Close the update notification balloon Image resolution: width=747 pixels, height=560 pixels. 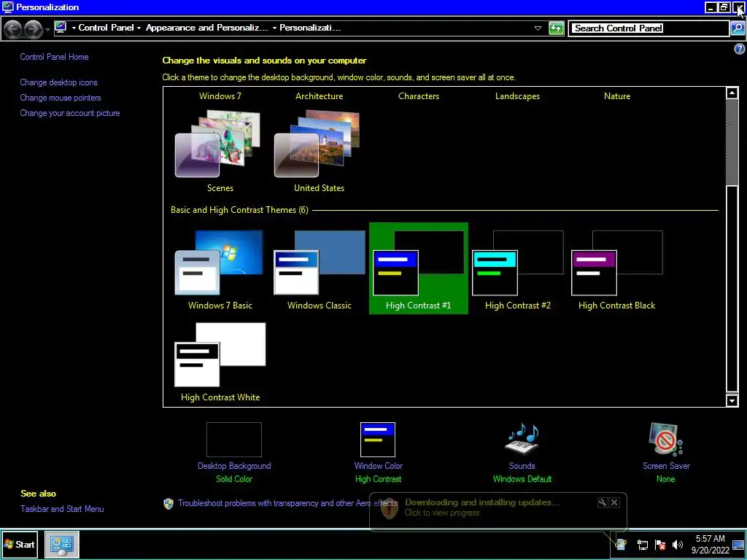pos(614,502)
